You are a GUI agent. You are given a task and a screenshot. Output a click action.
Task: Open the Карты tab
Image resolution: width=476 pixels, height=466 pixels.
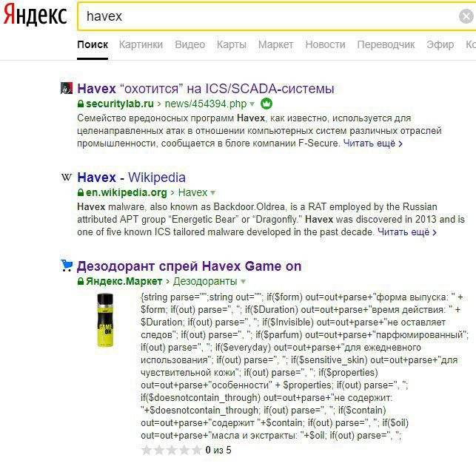[x=232, y=44]
